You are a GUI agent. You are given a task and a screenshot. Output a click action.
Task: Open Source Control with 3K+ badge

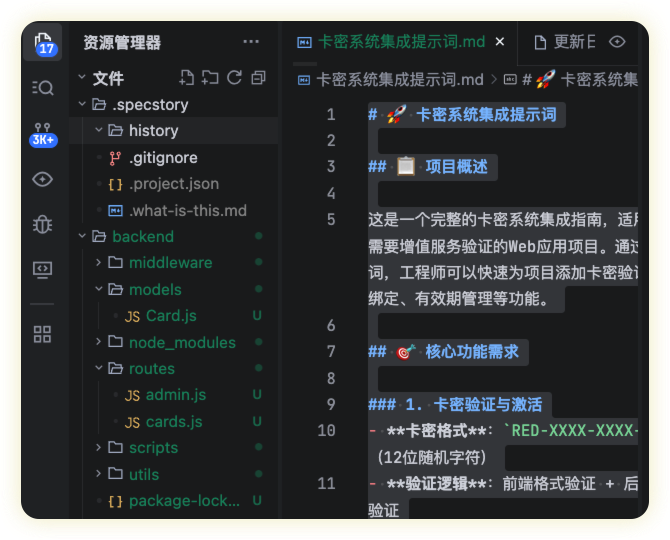(43, 134)
